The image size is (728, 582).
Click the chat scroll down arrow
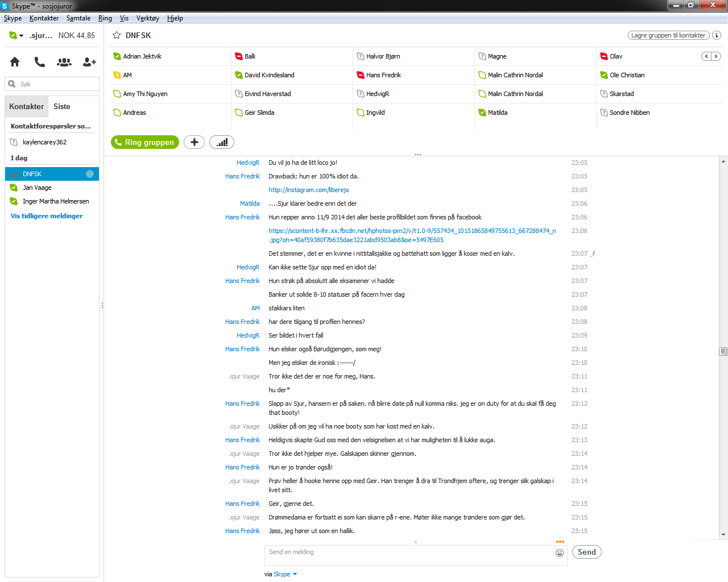pos(723,535)
